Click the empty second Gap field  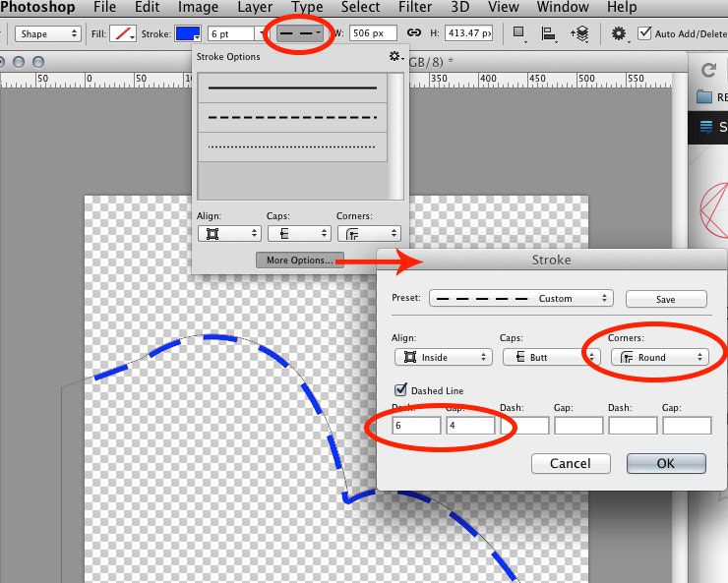coord(578,426)
